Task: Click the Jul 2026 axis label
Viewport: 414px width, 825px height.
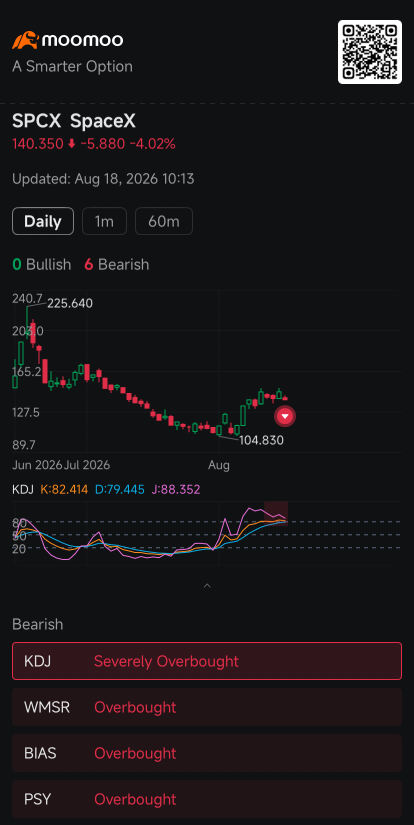Action: 87,465
